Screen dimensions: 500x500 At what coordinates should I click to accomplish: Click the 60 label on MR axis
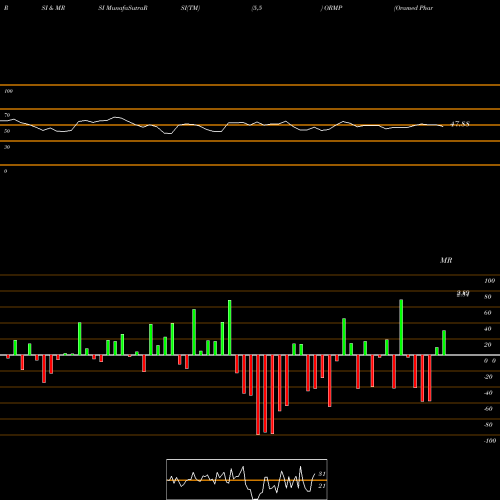point(487,313)
